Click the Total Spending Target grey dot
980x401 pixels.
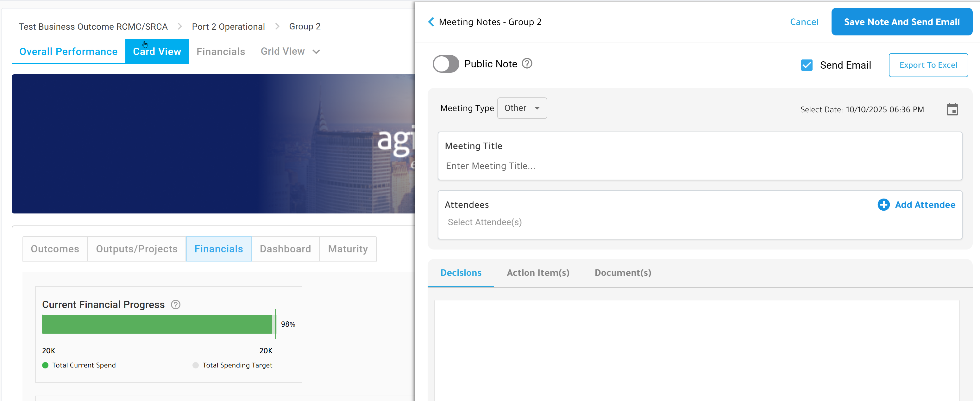click(196, 365)
